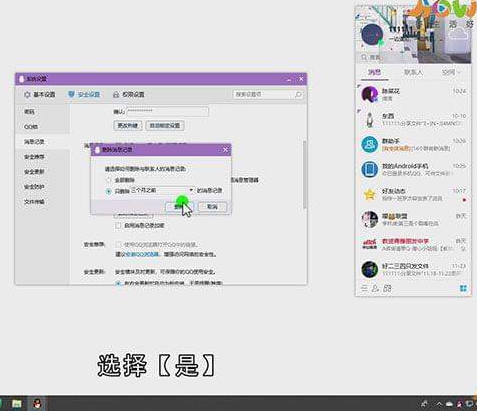Switch to the 联系人 tab in QQ
The width and height of the screenshot is (477, 411).
pyautogui.click(x=413, y=72)
